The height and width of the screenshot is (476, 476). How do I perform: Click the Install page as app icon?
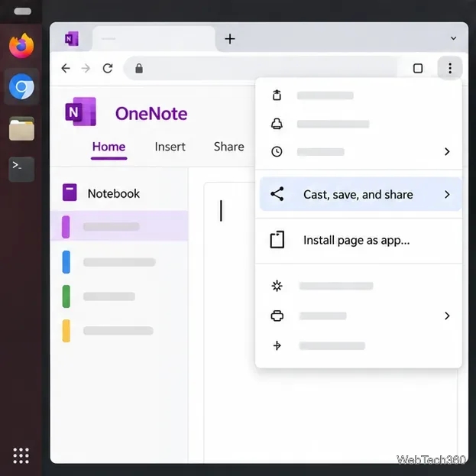click(x=277, y=240)
